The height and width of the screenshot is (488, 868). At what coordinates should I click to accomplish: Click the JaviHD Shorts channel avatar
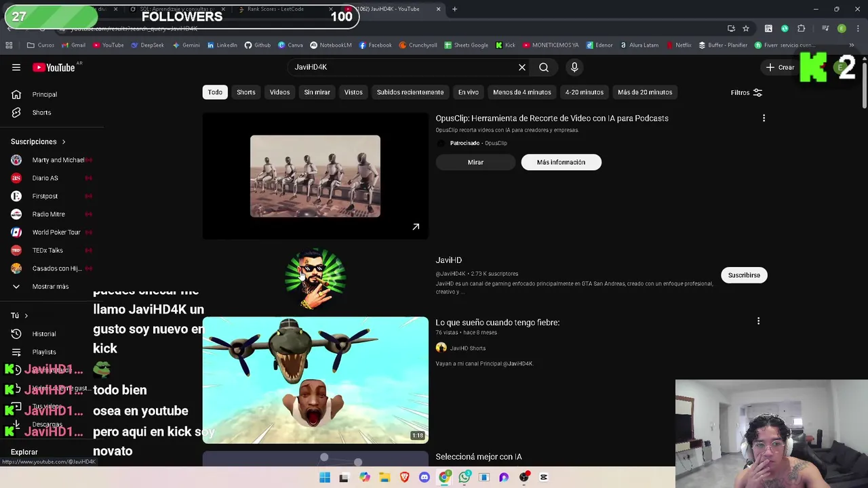click(x=441, y=348)
